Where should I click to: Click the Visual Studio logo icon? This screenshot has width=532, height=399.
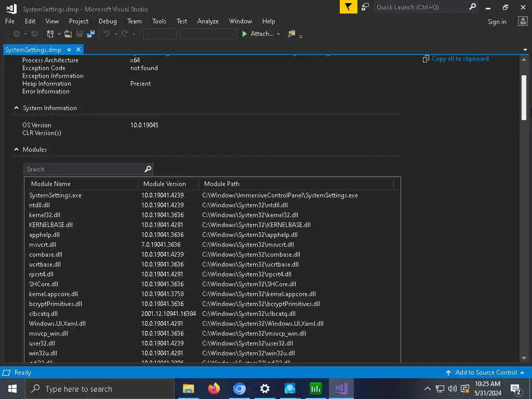pyautogui.click(x=11, y=8)
